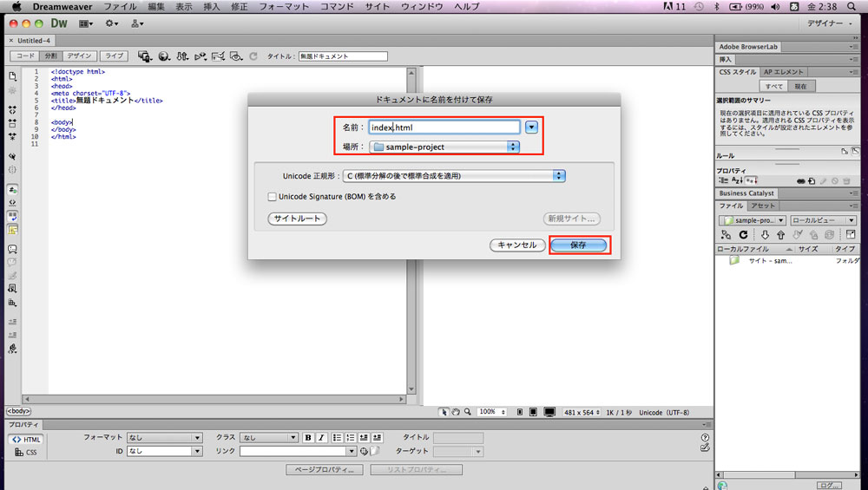
Task: Expand the save dialog with the disclosure arrow
Action: click(531, 127)
